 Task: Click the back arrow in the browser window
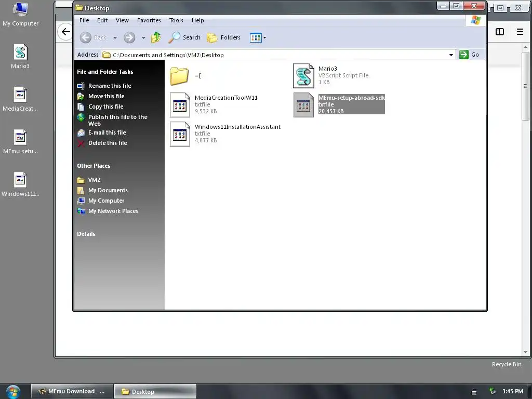click(x=65, y=32)
